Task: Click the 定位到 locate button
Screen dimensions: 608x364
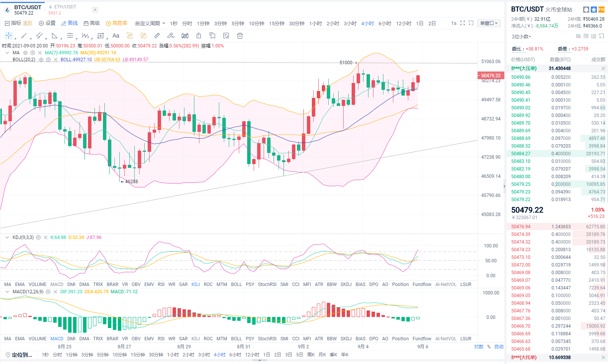Action: click(19, 355)
